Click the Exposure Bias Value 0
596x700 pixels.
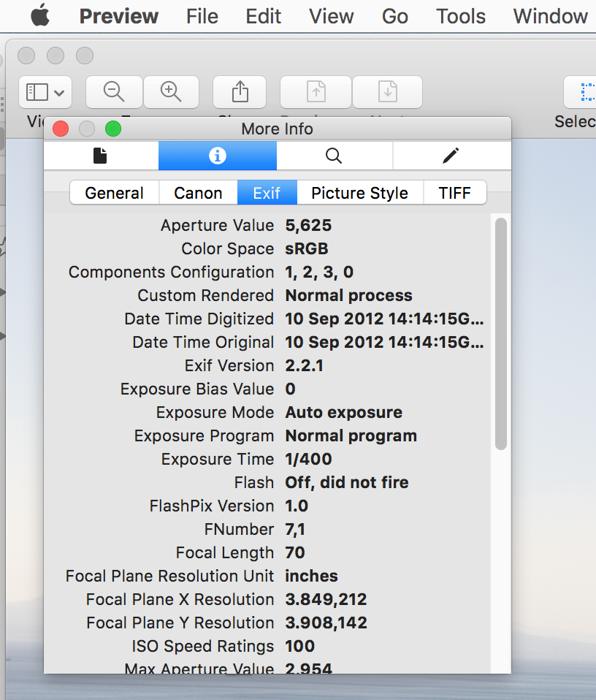[291, 389]
